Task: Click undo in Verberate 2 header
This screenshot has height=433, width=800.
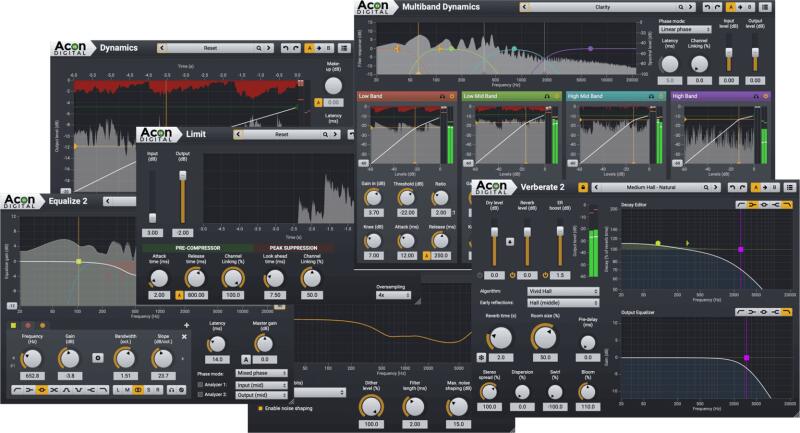Action: coord(733,187)
